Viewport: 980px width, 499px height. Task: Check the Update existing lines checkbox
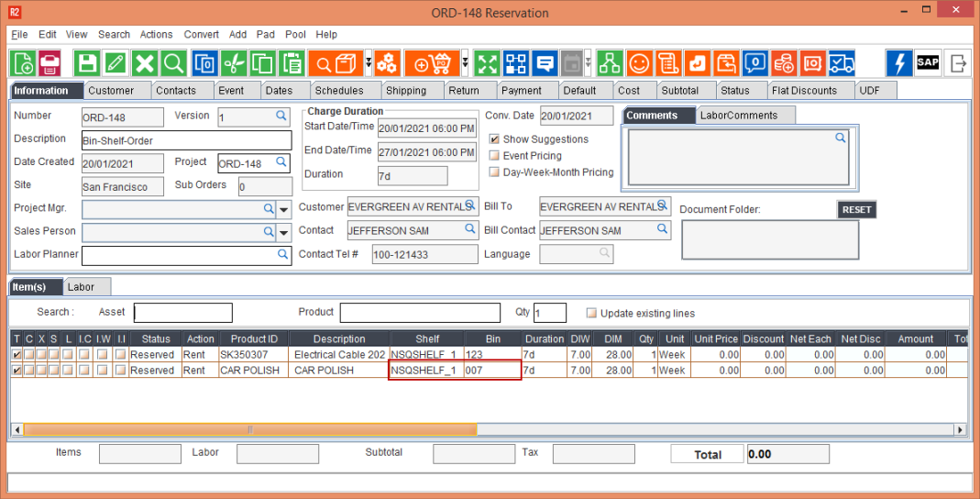[x=591, y=313]
